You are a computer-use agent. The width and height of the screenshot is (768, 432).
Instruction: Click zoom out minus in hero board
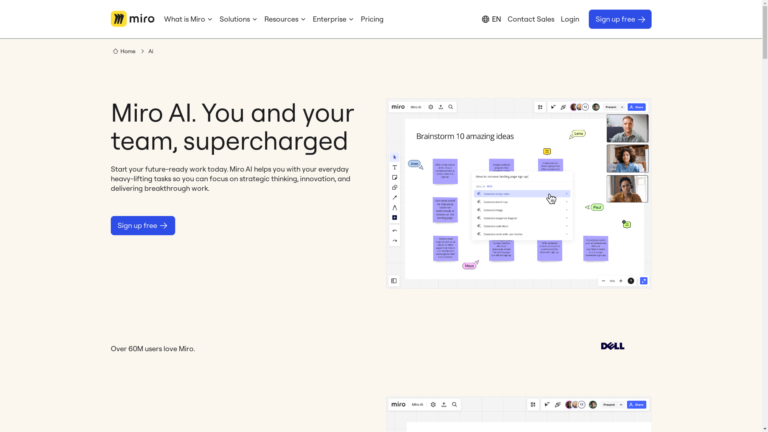point(603,281)
